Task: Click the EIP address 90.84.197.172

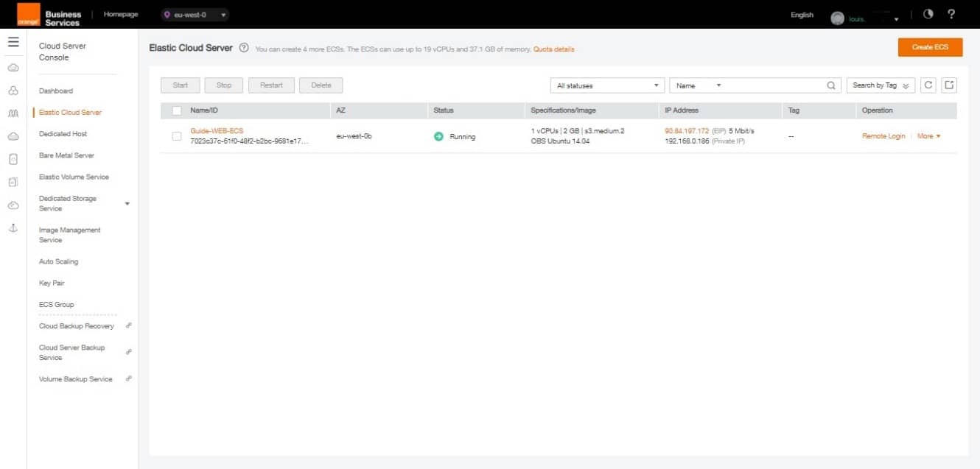Action: coord(687,131)
